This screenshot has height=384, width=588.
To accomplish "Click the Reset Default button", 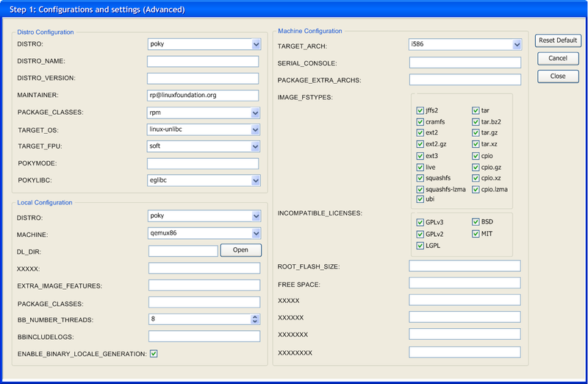I will click(x=559, y=40).
